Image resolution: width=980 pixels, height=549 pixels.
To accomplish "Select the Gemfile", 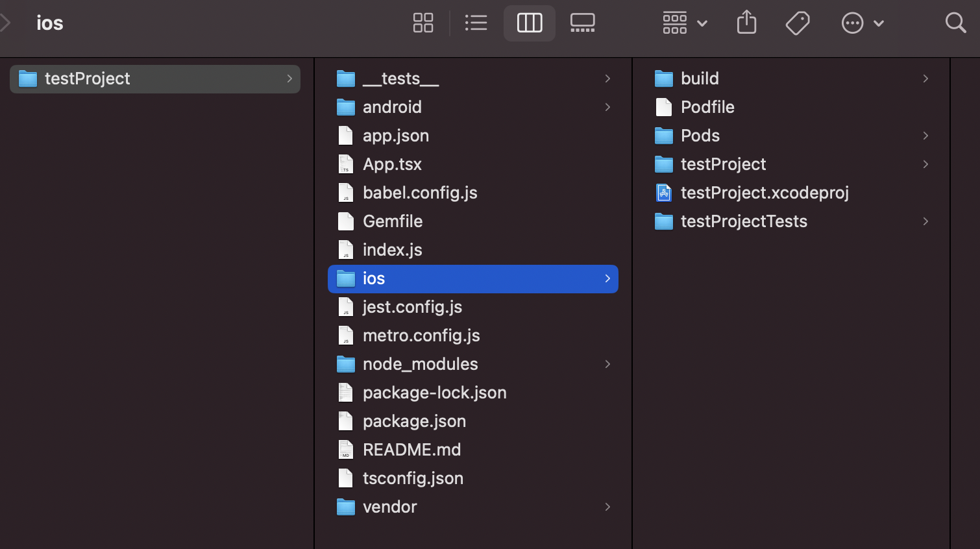I will tap(473, 222).
